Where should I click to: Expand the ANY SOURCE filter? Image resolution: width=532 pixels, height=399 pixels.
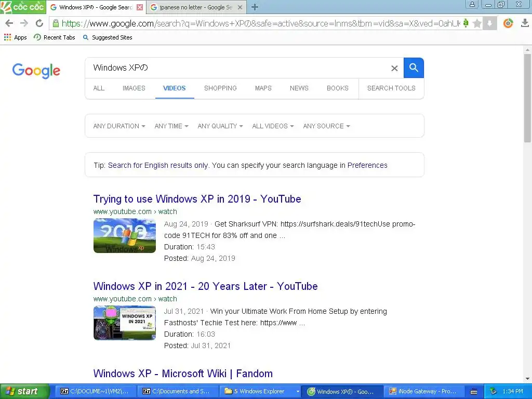[326, 126]
